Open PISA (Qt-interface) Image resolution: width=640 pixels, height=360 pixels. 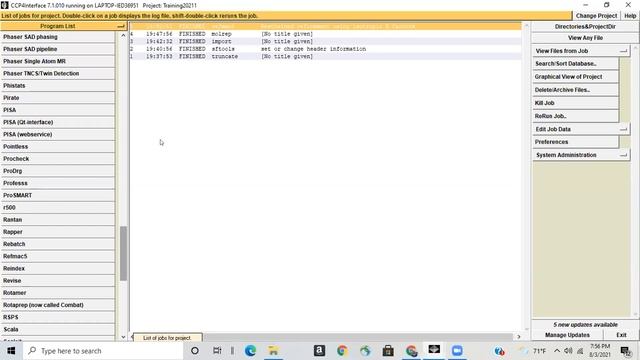[58, 122]
